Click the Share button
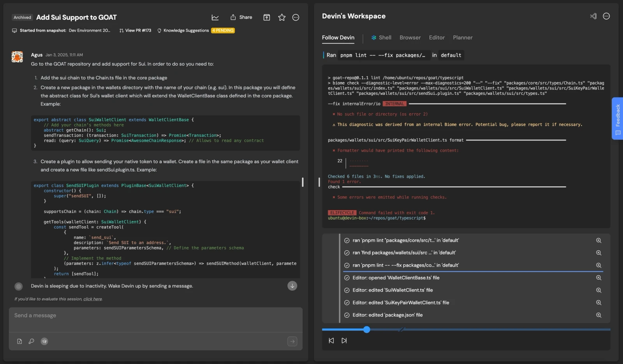Screen dimensions: 623x364 click(x=241, y=18)
